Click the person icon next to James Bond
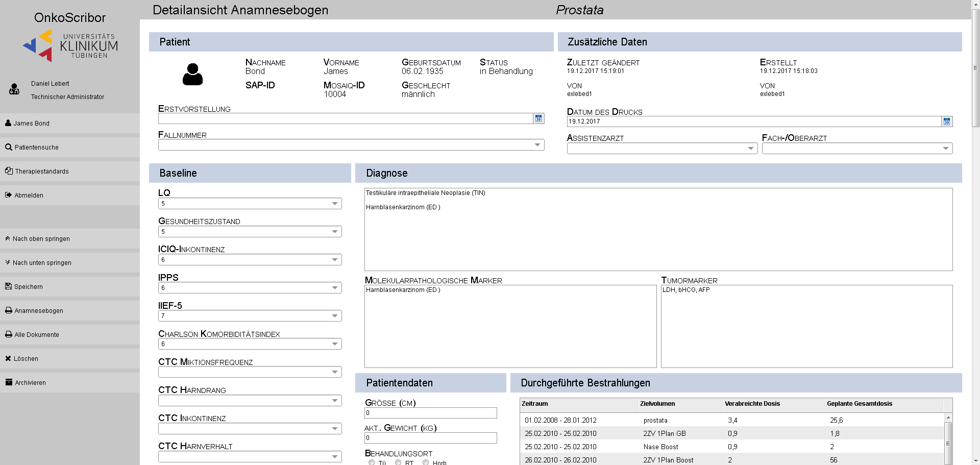 [x=8, y=123]
